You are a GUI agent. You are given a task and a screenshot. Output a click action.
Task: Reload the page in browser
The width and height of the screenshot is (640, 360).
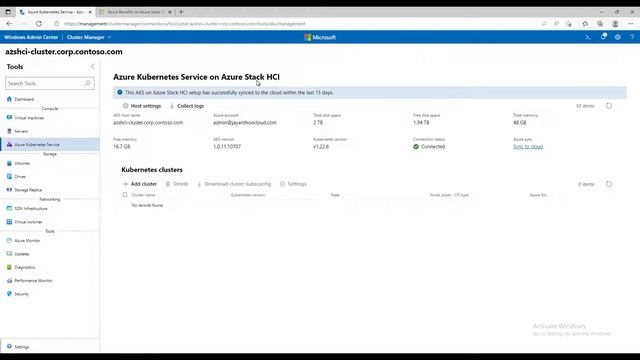38,24
